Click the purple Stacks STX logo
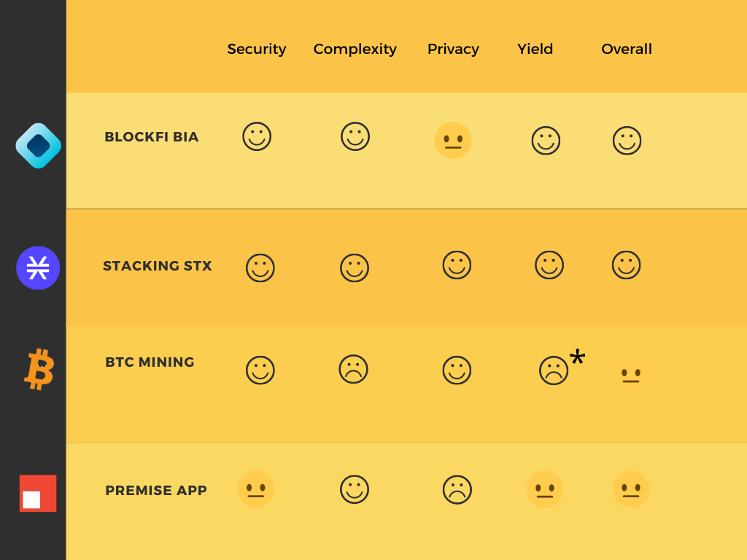The image size is (747, 560). pyautogui.click(x=38, y=268)
